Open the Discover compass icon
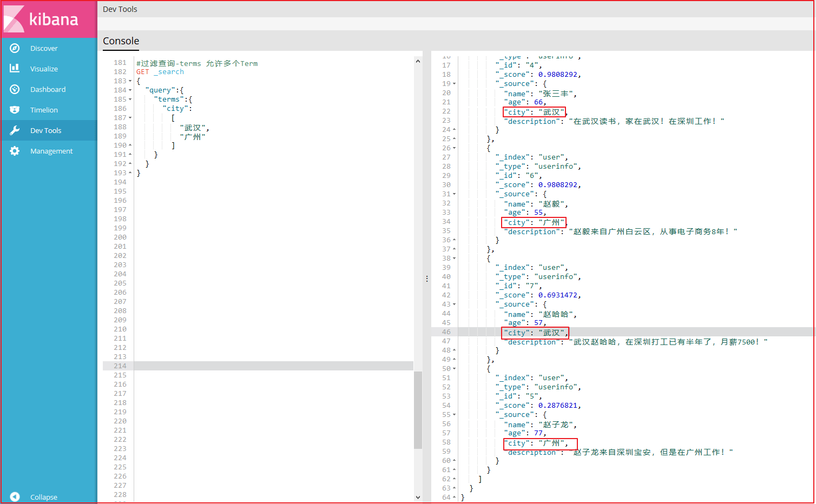 coord(15,48)
